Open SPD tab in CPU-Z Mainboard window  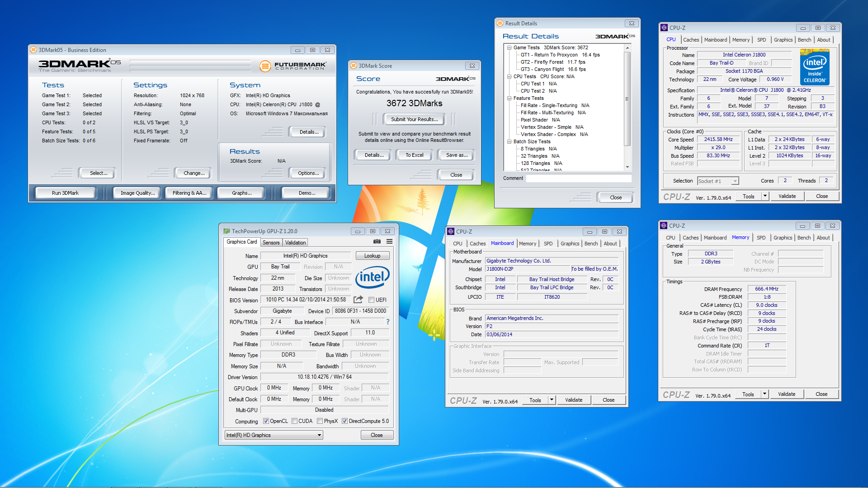[x=548, y=244]
